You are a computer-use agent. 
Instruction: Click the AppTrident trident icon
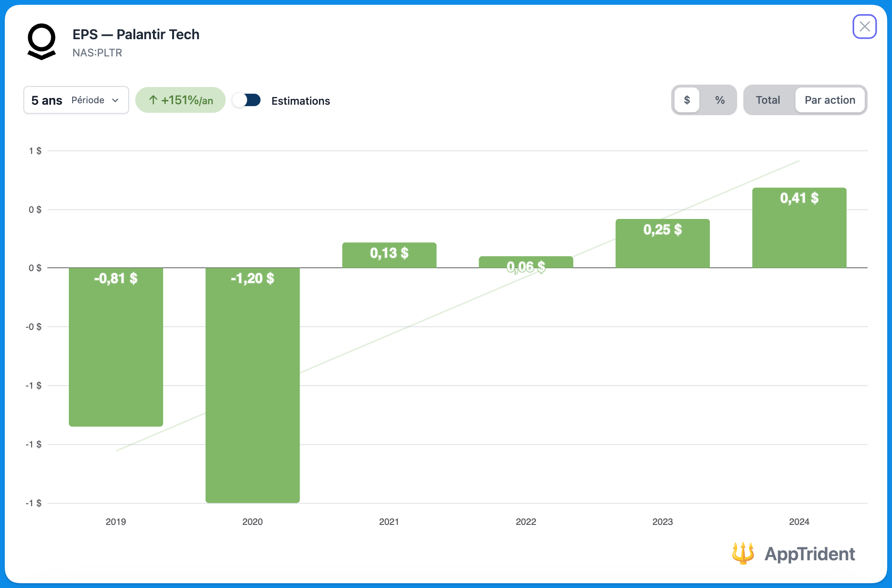click(x=742, y=553)
